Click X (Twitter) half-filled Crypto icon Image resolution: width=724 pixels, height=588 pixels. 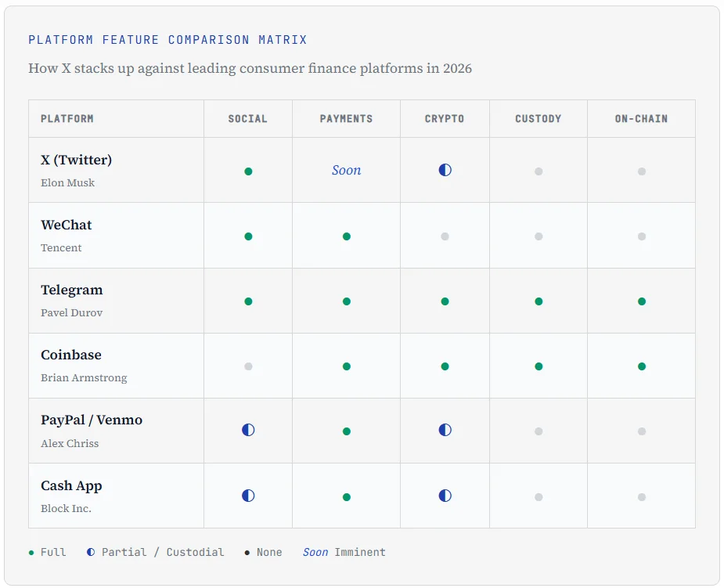click(445, 170)
